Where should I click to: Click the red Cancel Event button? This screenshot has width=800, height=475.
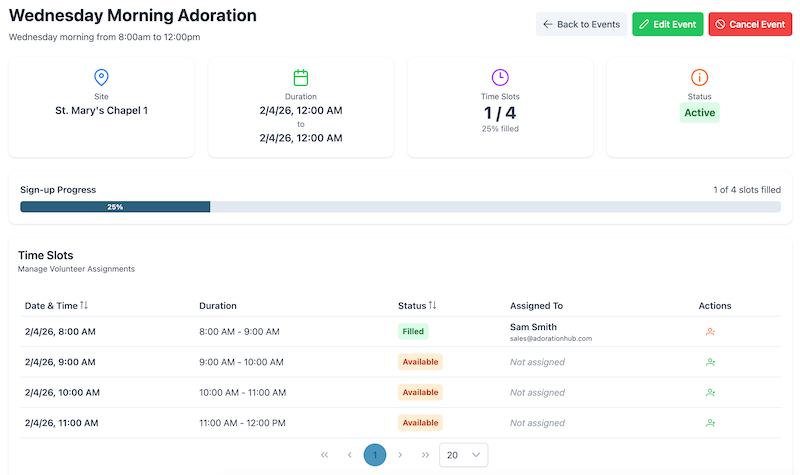click(750, 24)
